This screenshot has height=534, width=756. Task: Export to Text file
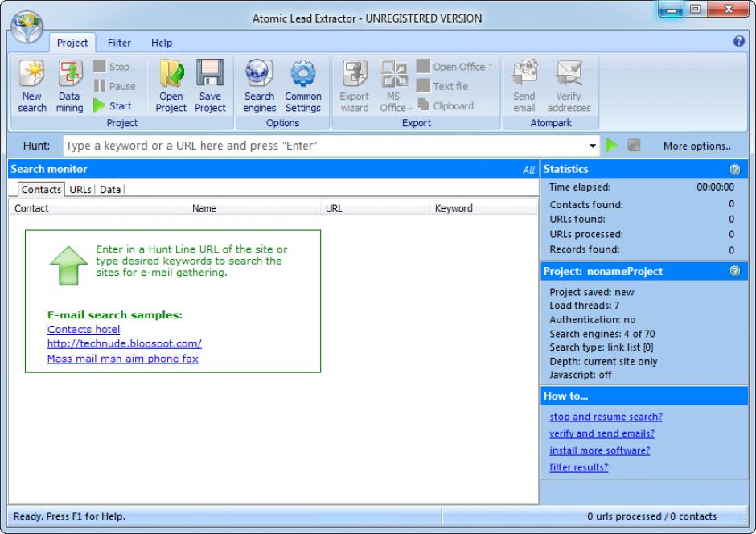(x=442, y=86)
